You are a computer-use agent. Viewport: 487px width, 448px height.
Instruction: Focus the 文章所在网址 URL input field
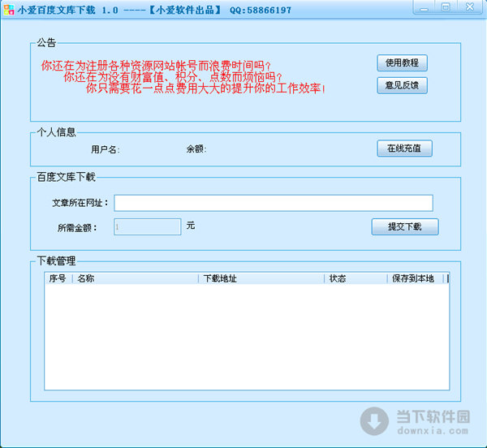coord(274,203)
